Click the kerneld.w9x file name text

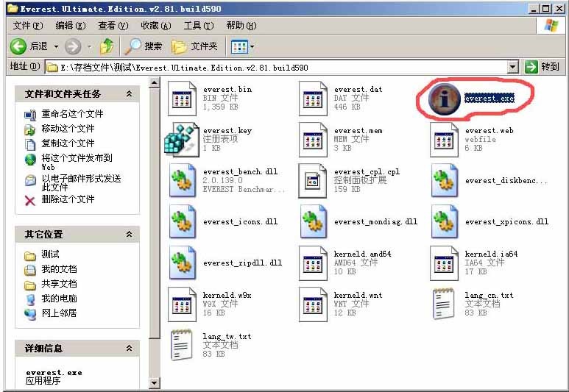click(x=227, y=295)
